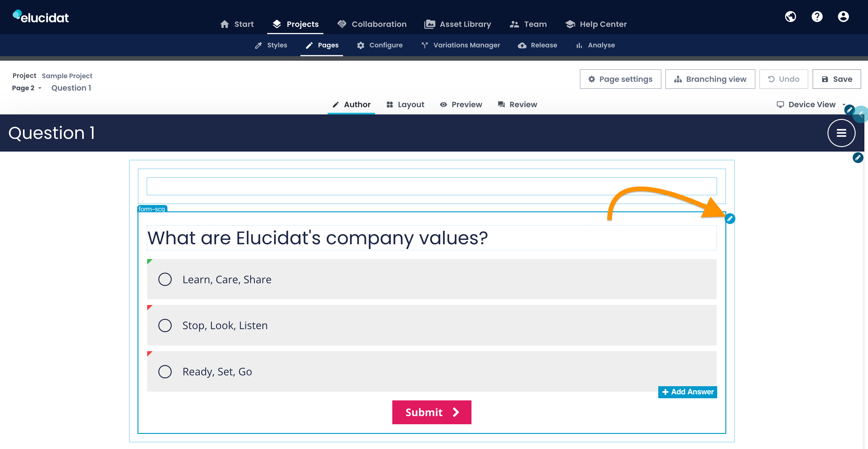
Task: Open the Release section
Action: (x=537, y=45)
